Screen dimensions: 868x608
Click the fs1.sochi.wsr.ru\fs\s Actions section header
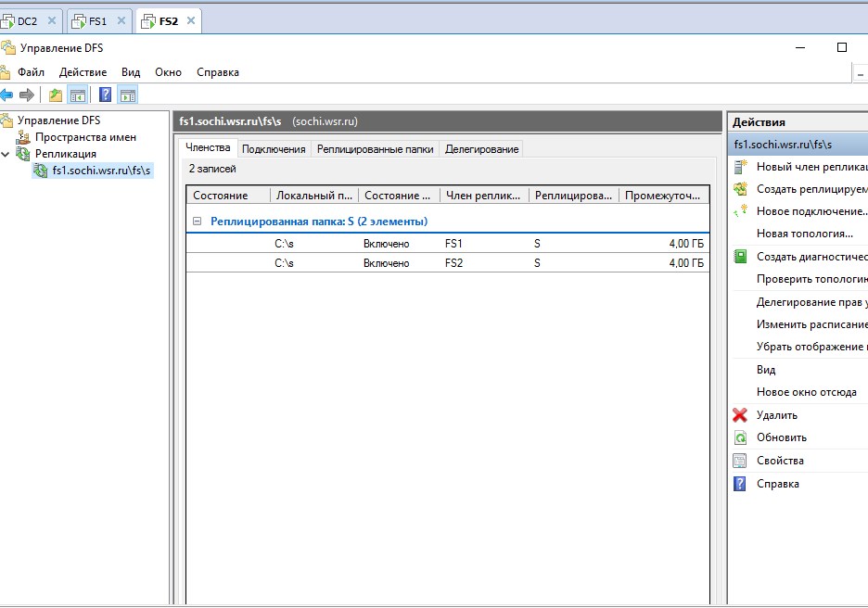pyautogui.click(x=798, y=145)
